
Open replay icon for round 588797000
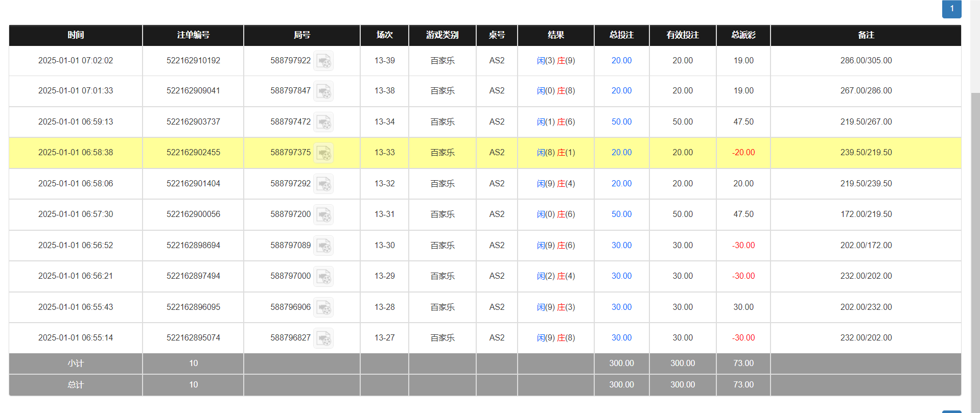click(323, 277)
